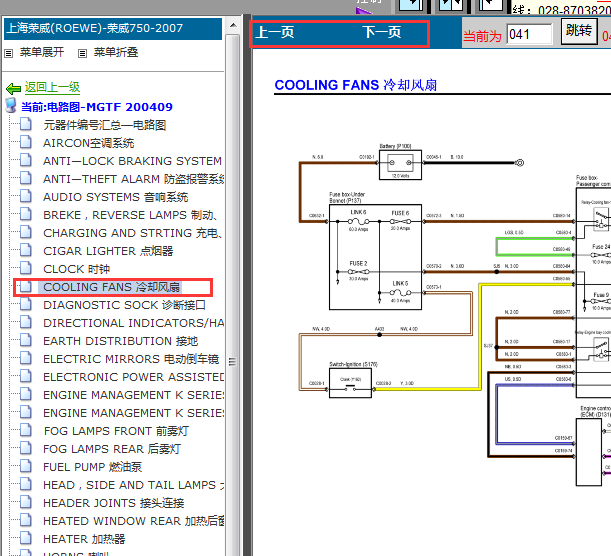Click the 当前:电路图-MGTF 200409 computer icon
611x556 pixels.
pos(11,106)
